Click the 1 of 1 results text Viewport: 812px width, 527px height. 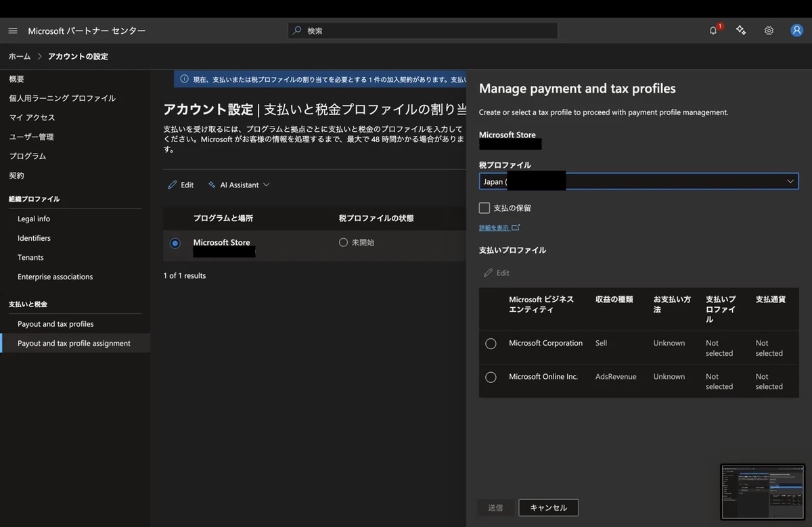(185, 275)
